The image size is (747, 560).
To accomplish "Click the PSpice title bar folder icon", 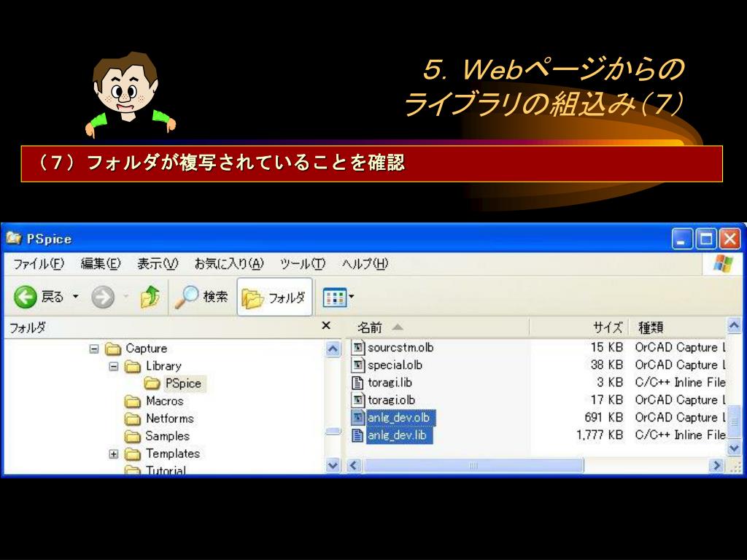I will pyautogui.click(x=14, y=238).
